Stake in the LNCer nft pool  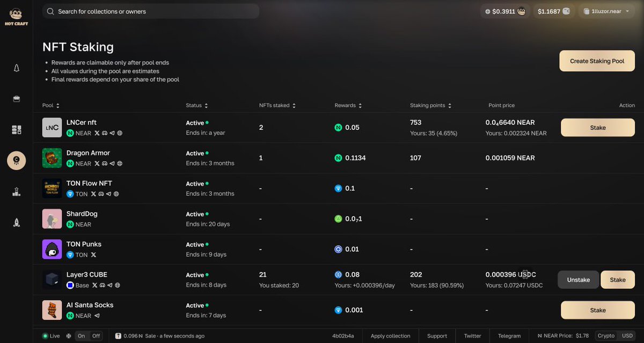(598, 128)
